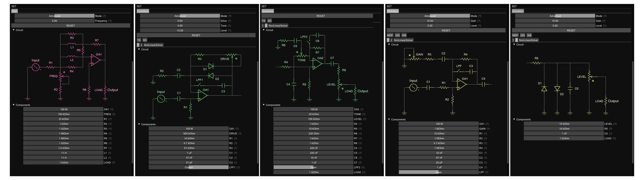Toggle the LPF1 Closed switch in Overdrive

[188, 167]
